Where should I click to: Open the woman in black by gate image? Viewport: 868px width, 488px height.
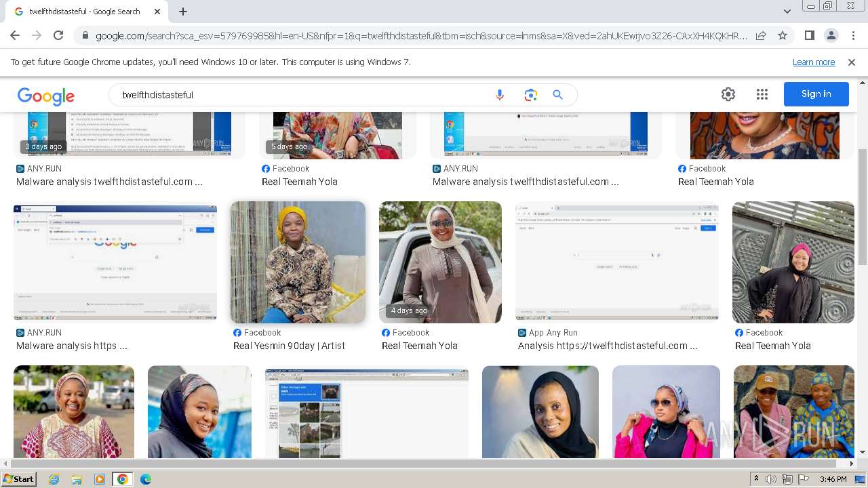click(793, 262)
